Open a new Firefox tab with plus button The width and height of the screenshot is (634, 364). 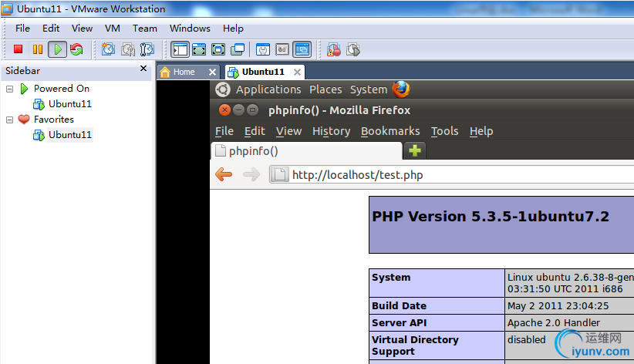[415, 151]
